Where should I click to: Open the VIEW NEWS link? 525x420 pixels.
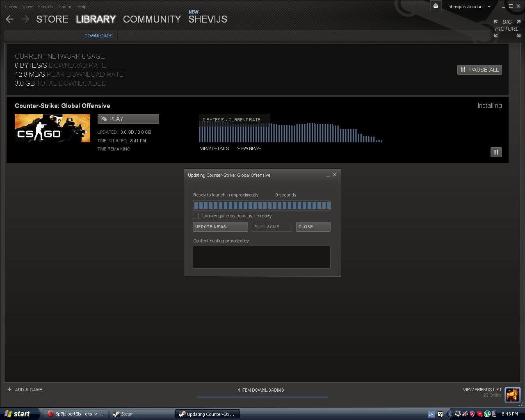pyautogui.click(x=249, y=148)
